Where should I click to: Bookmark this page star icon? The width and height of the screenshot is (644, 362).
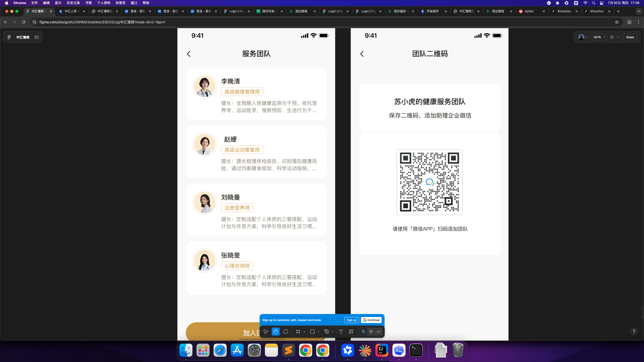coord(617,22)
